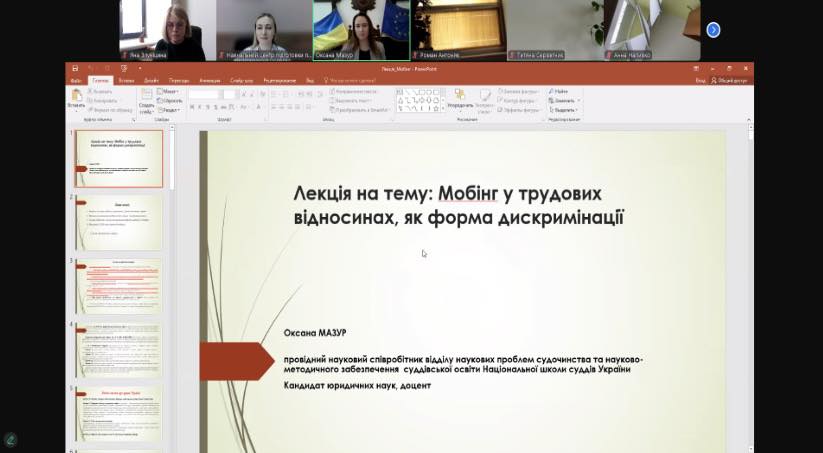This screenshot has width=823, height=453.
Task: Switch to the Анимация (Animations) tab
Action: pos(209,80)
